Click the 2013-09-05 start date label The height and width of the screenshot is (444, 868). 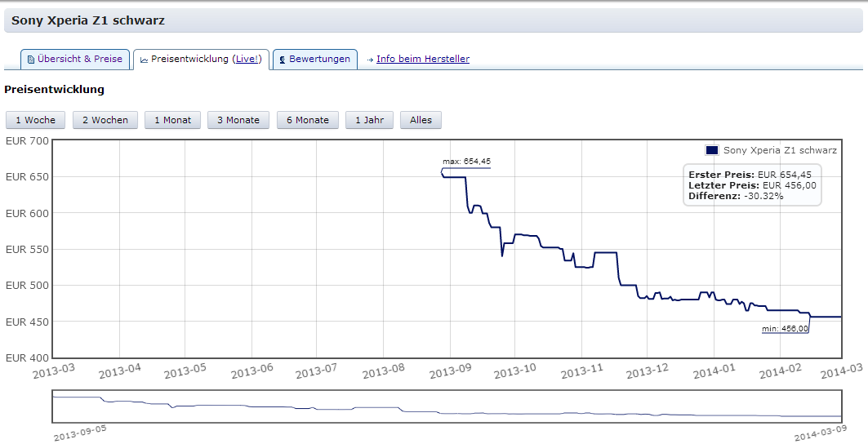(x=80, y=432)
